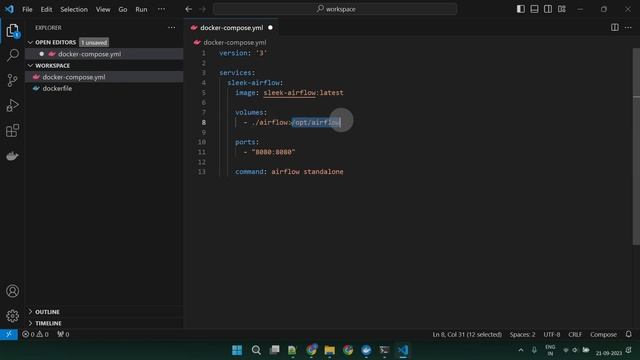The width and height of the screenshot is (640, 360).
Task: Open the Source Control view
Action: [12, 80]
